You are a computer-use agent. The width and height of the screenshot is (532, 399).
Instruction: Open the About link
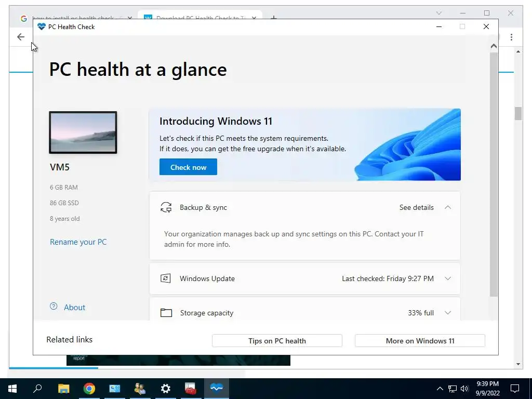pyautogui.click(x=75, y=308)
